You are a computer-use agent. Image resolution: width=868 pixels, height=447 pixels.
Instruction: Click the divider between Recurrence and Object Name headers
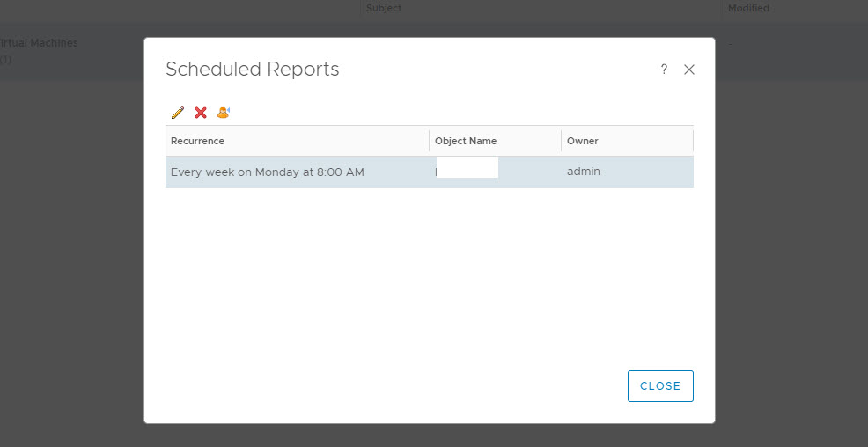tap(430, 141)
